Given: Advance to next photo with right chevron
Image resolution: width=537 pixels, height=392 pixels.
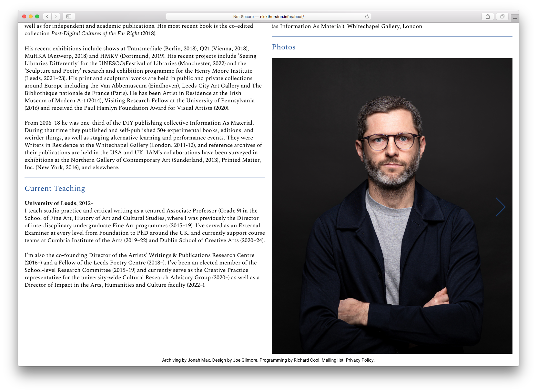Looking at the screenshot, I should tap(500, 207).
